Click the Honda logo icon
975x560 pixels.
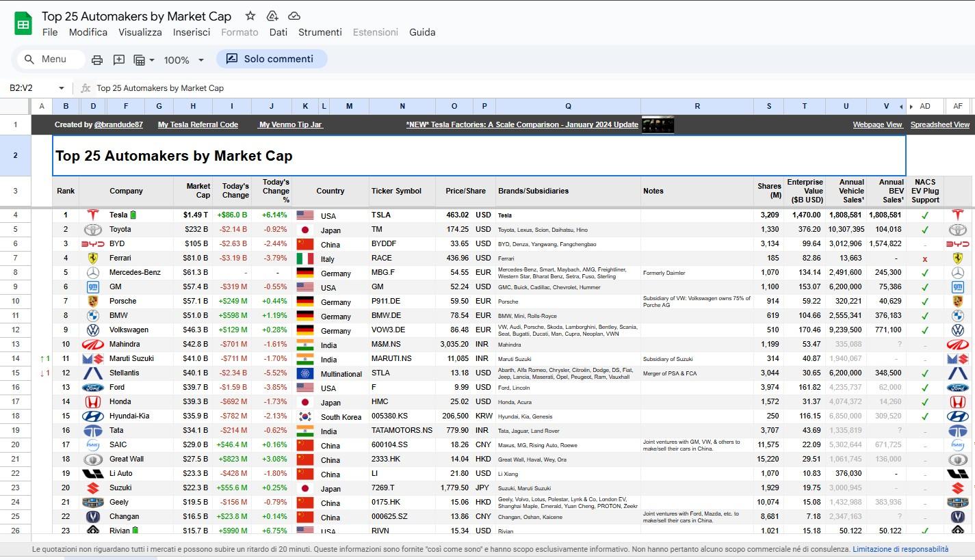click(x=92, y=401)
